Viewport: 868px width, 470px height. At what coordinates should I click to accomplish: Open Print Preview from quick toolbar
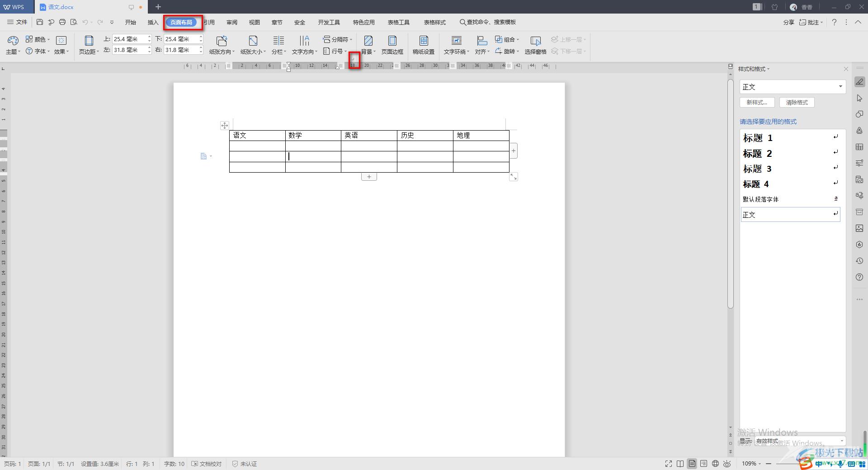point(74,22)
